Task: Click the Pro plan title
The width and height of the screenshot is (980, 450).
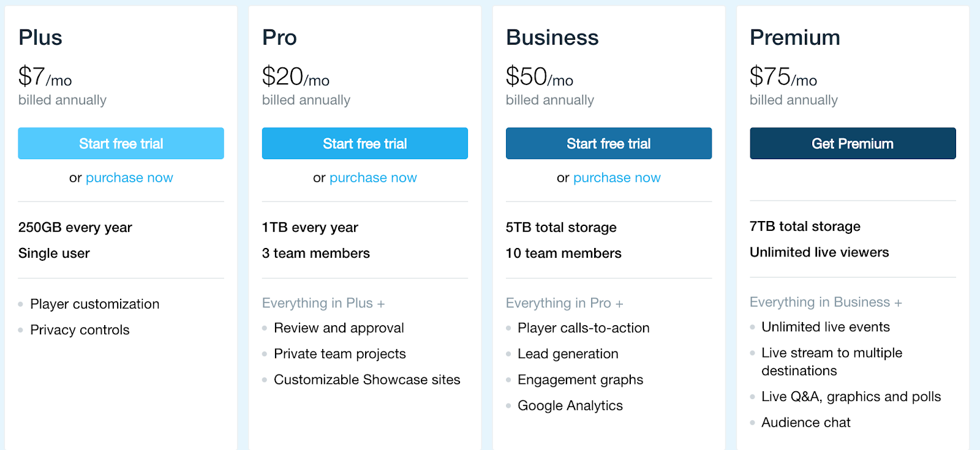Action: pyautogui.click(x=279, y=37)
